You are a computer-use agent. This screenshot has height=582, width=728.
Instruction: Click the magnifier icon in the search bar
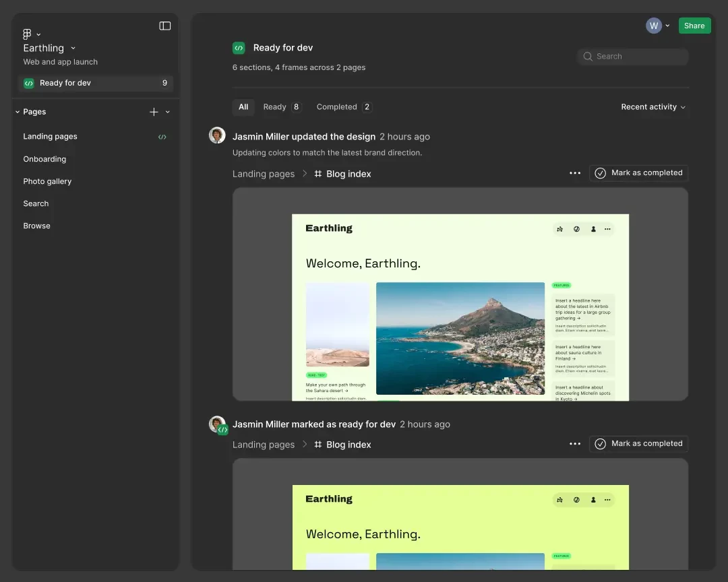pyautogui.click(x=587, y=57)
